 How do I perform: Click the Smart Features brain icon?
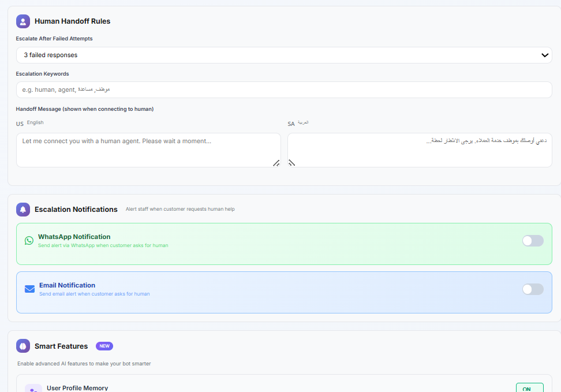pyautogui.click(x=23, y=346)
